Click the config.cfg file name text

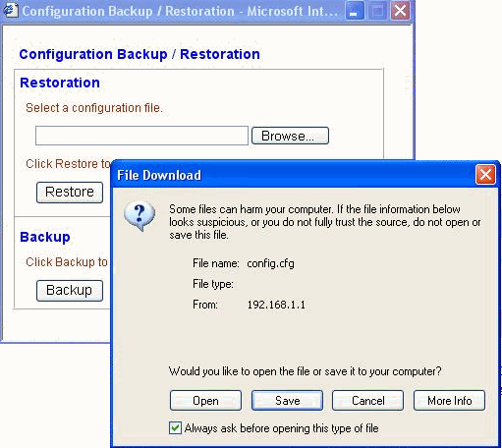(x=271, y=263)
